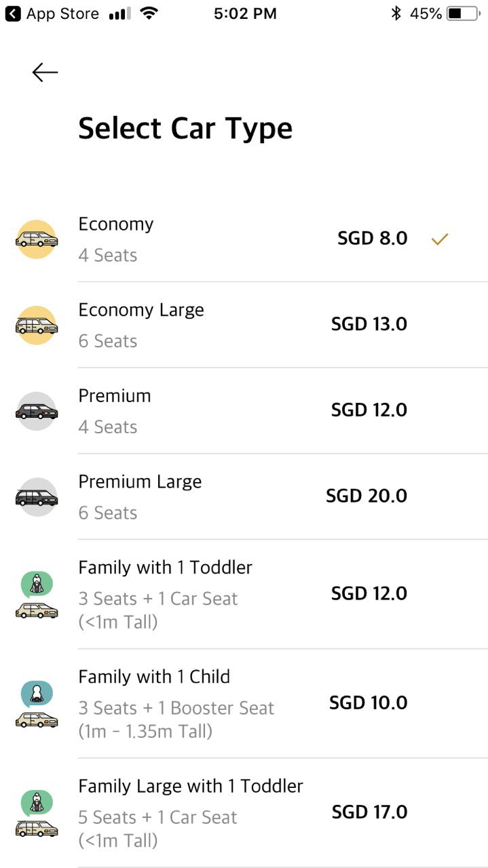Tap the back arrow icon
This screenshot has width=488, height=868.
[45, 73]
